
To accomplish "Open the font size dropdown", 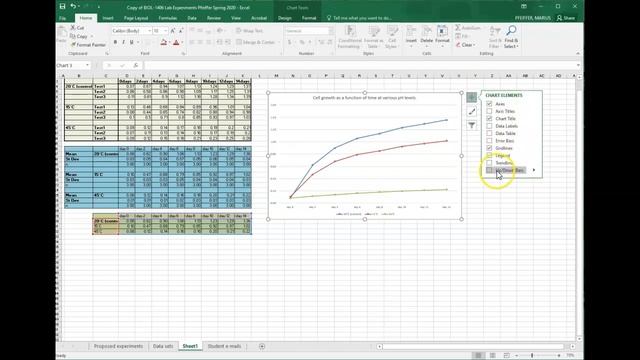I will (165, 31).
